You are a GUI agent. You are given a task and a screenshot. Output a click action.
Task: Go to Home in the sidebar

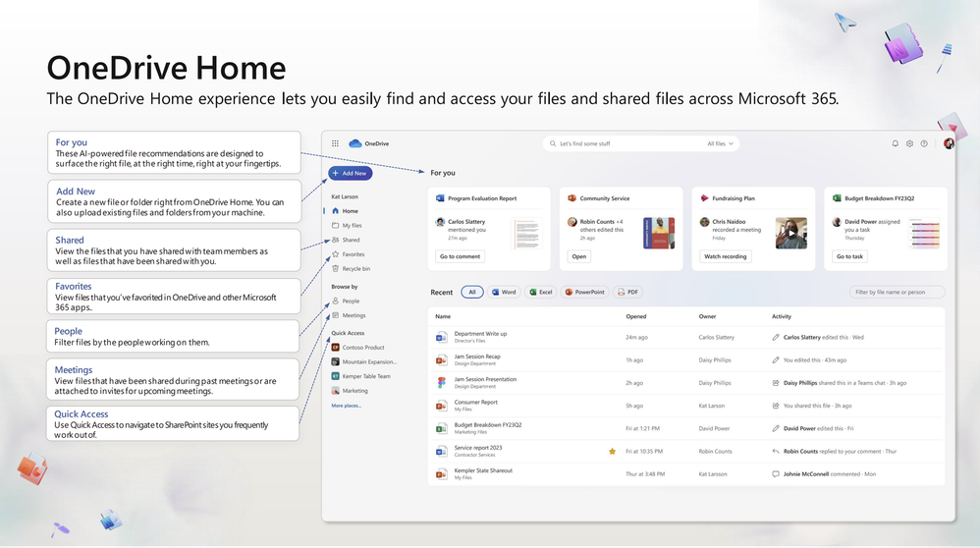345,210
